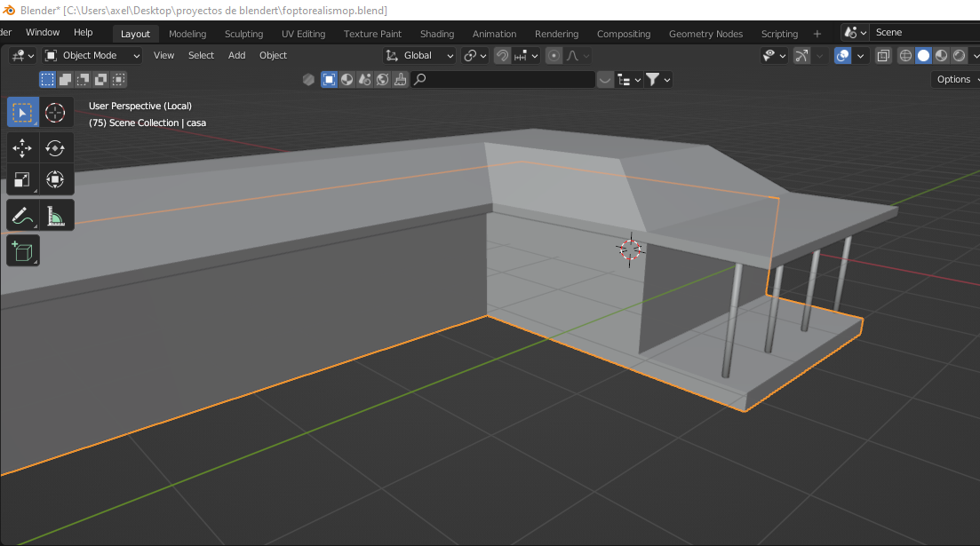Click the half-shaded sphere display icon
Screen dimensions: 980x546
347,79
